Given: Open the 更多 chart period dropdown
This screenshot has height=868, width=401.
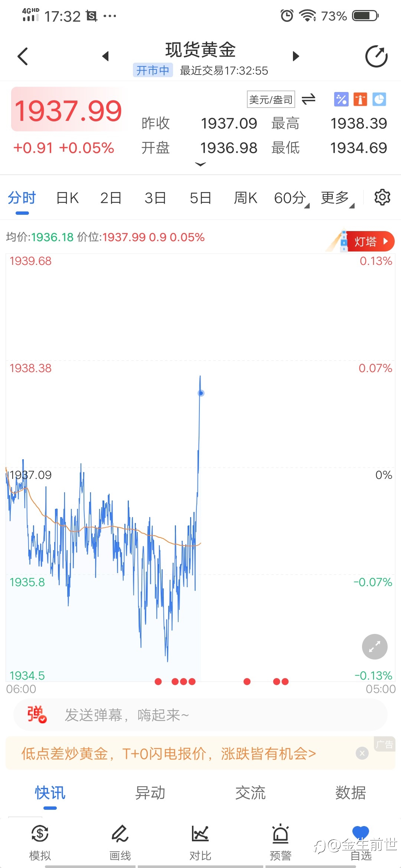Looking at the screenshot, I should (338, 198).
